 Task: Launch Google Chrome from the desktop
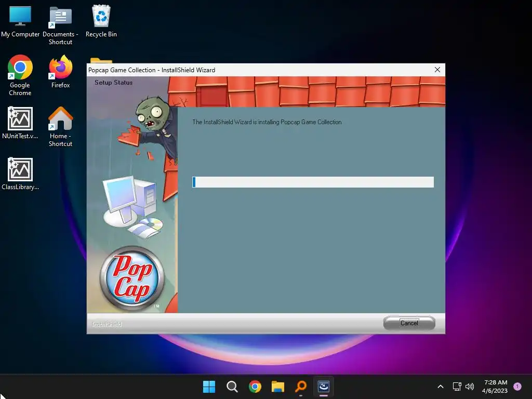click(x=20, y=75)
